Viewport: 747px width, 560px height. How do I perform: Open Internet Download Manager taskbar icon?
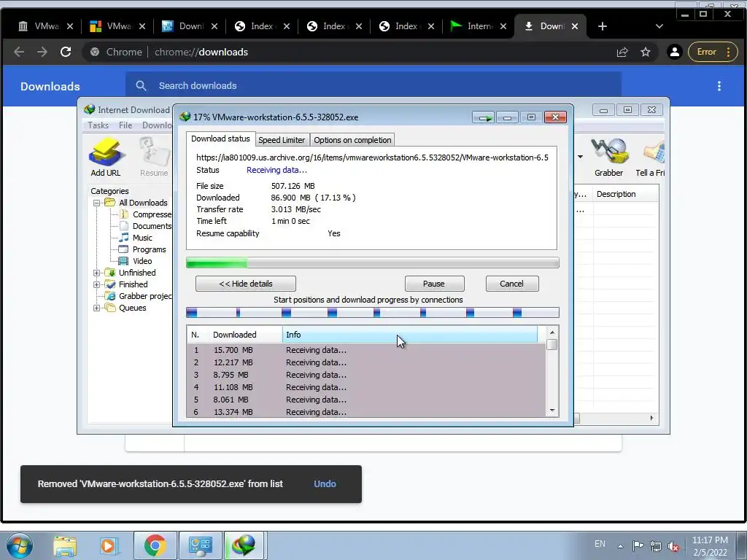[244, 545]
